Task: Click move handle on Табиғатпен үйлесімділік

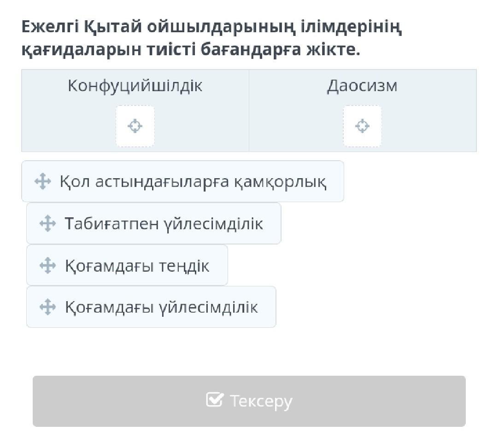Action: click(47, 224)
